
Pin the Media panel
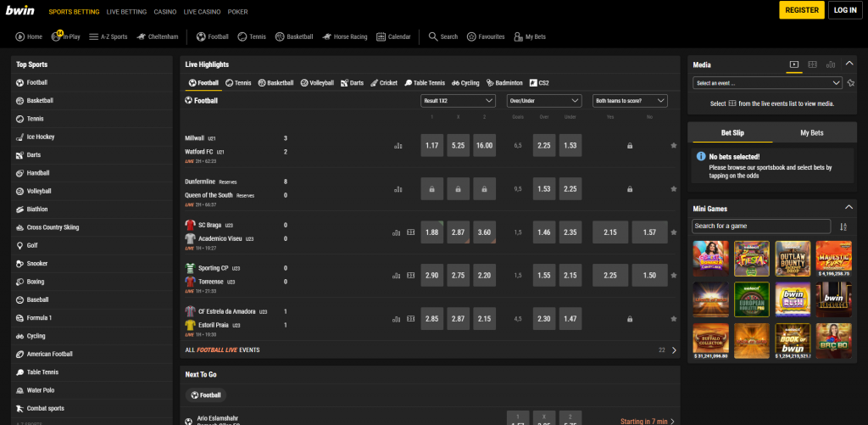tap(851, 83)
